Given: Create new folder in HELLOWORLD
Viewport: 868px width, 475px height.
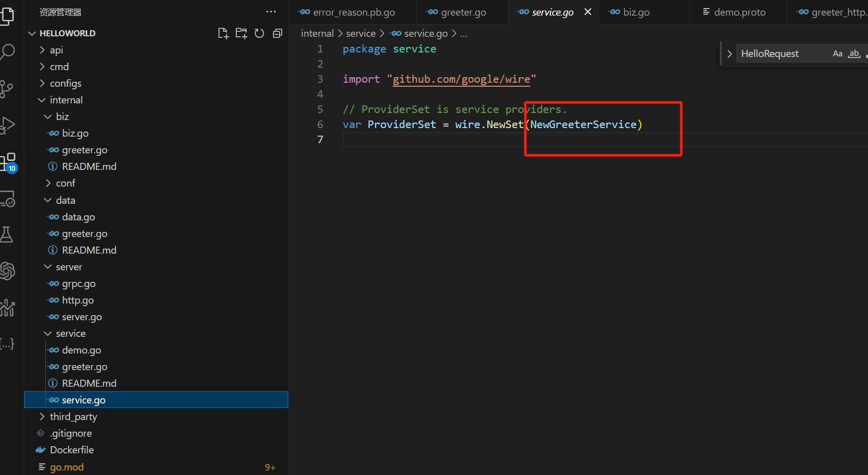Looking at the screenshot, I should click(x=241, y=33).
